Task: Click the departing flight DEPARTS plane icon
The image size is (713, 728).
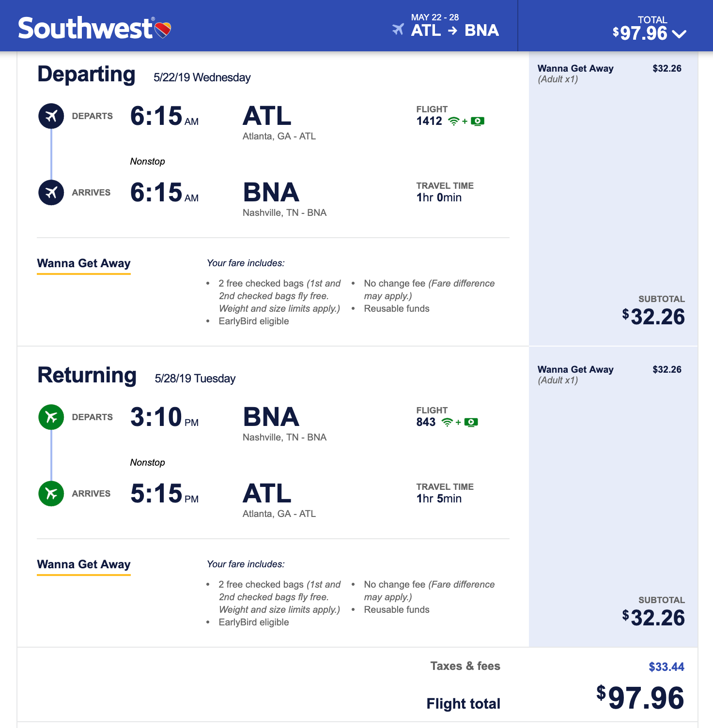Action: coord(51,116)
